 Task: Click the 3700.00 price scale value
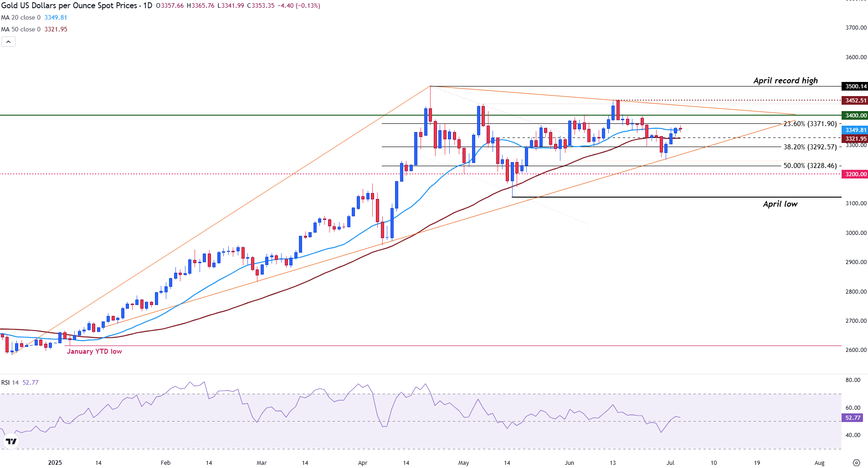[856, 28]
